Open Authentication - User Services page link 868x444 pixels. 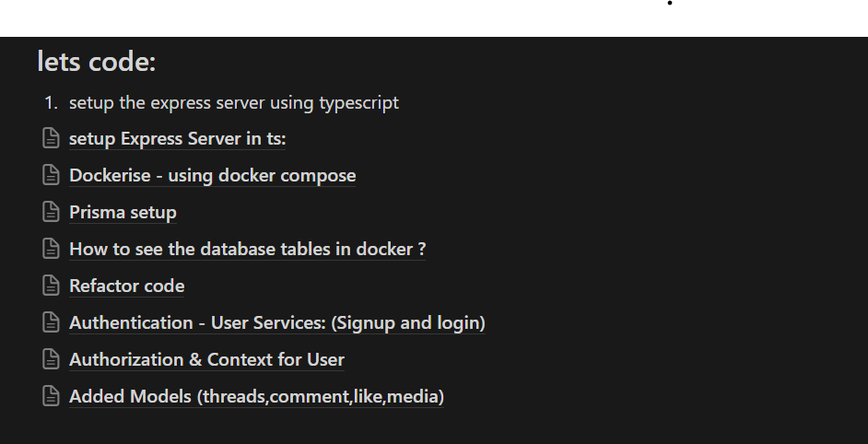(276, 323)
